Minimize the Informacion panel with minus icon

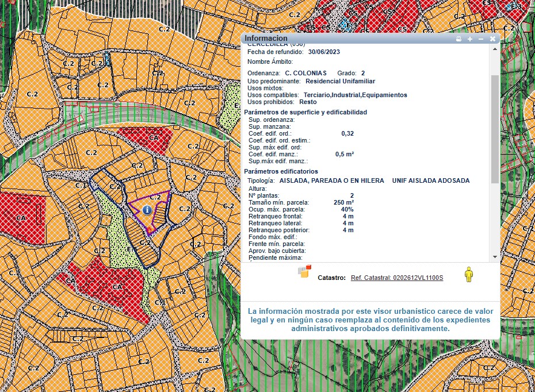pos(481,39)
